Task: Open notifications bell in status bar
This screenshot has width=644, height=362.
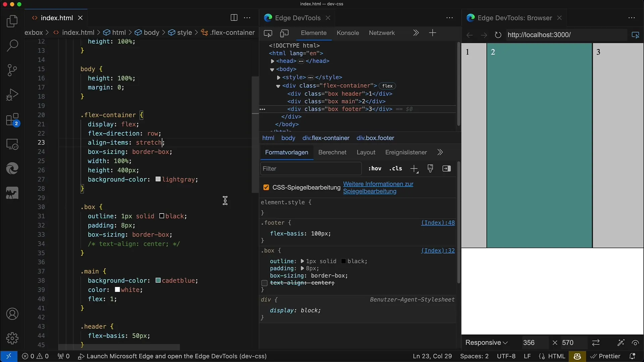Action: tap(632, 356)
